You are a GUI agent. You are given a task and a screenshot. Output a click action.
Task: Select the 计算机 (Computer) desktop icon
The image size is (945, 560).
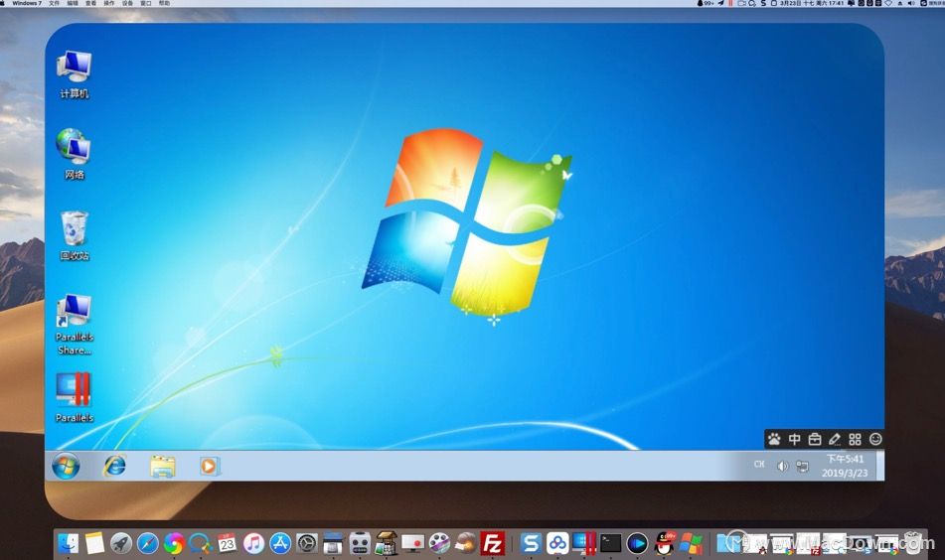[74, 74]
